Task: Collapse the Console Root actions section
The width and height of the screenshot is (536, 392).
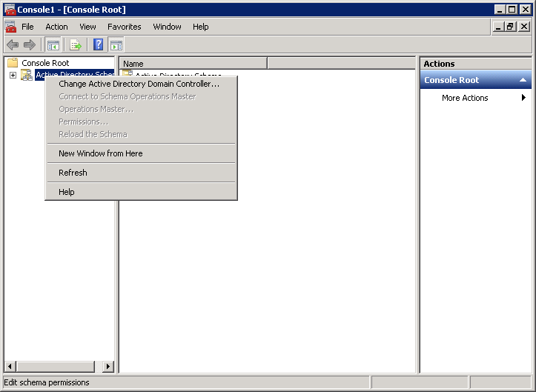Action: [x=523, y=80]
